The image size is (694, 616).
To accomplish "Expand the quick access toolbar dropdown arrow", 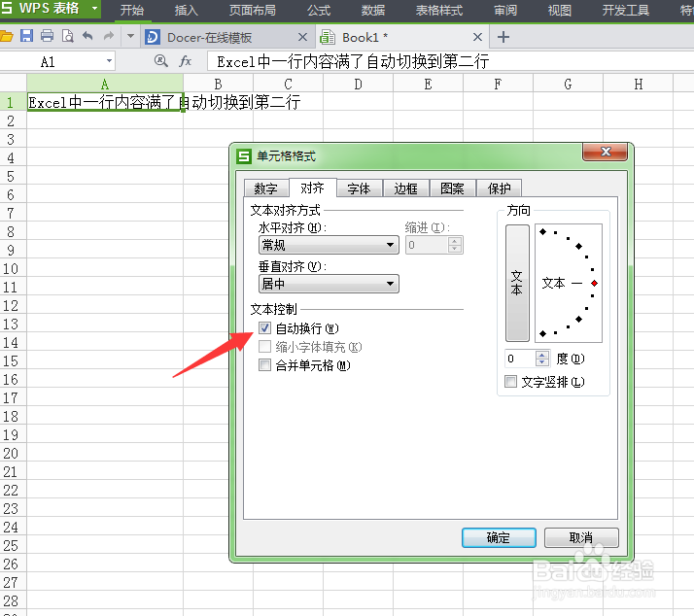I will pyautogui.click(x=130, y=36).
